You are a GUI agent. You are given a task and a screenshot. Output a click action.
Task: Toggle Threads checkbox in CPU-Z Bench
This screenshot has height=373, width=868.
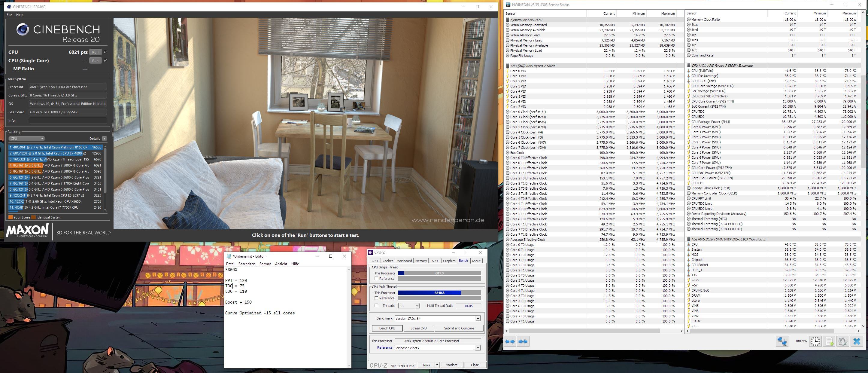[x=376, y=306]
